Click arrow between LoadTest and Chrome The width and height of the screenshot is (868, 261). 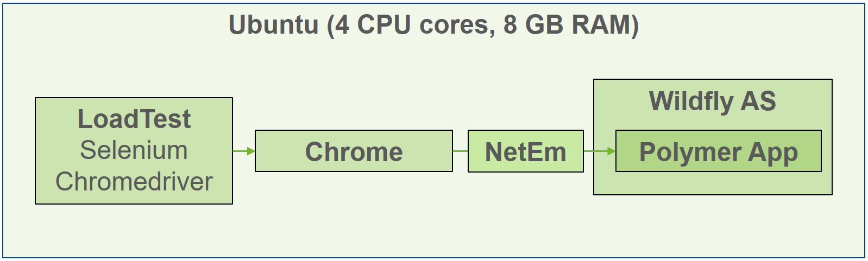244,151
